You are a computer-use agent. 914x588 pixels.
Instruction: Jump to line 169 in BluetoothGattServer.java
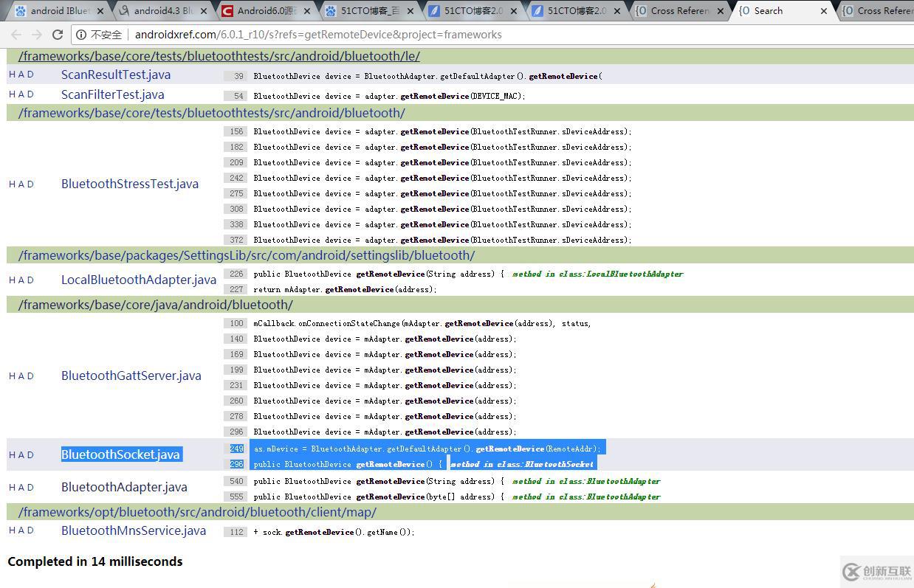click(x=236, y=354)
